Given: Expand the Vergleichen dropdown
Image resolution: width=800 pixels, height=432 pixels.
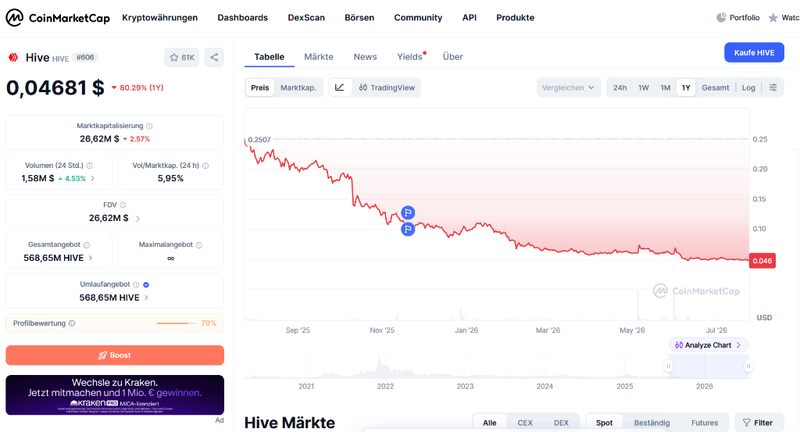Looking at the screenshot, I should point(568,88).
